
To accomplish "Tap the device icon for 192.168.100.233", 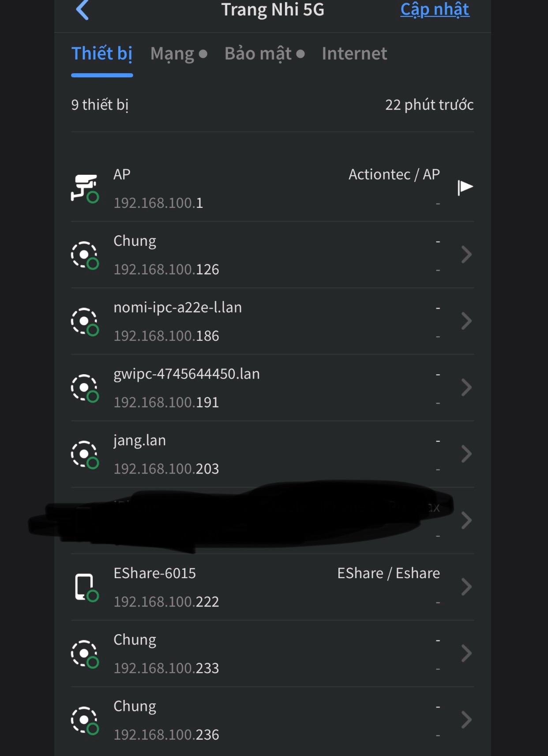I will [x=85, y=654].
